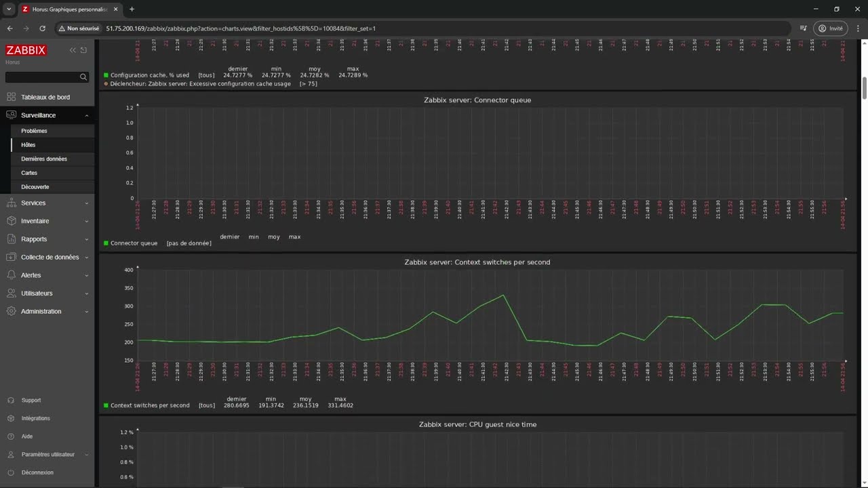Expand the Inventaire menu section
The width and height of the screenshot is (868, 488).
point(87,221)
